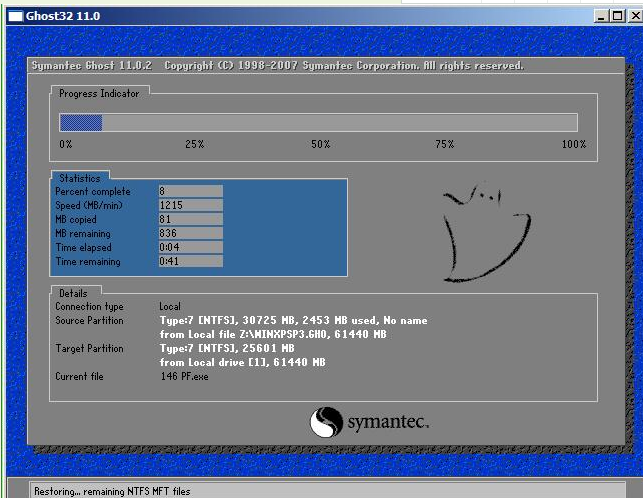Image resolution: width=643 pixels, height=498 pixels.
Task: Click the Ghost mascot drawing
Action: [487, 232]
